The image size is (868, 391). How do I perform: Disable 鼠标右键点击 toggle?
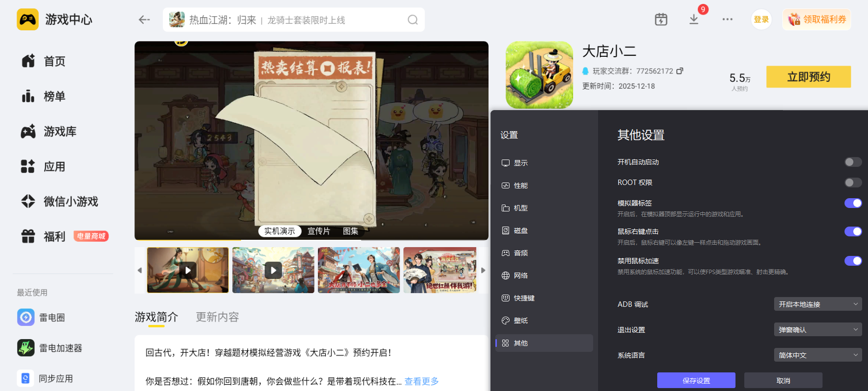coord(853,231)
